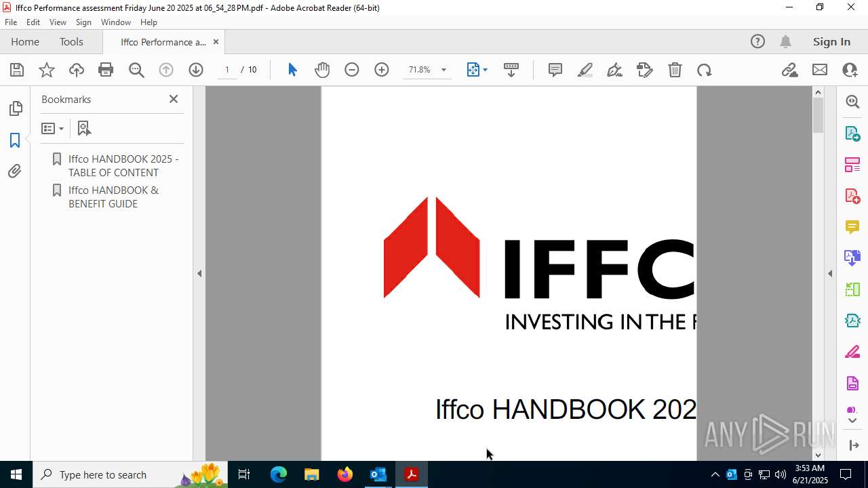The image size is (868, 488).
Task: Close the Bookmarks panel
Action: pos(174,99)
